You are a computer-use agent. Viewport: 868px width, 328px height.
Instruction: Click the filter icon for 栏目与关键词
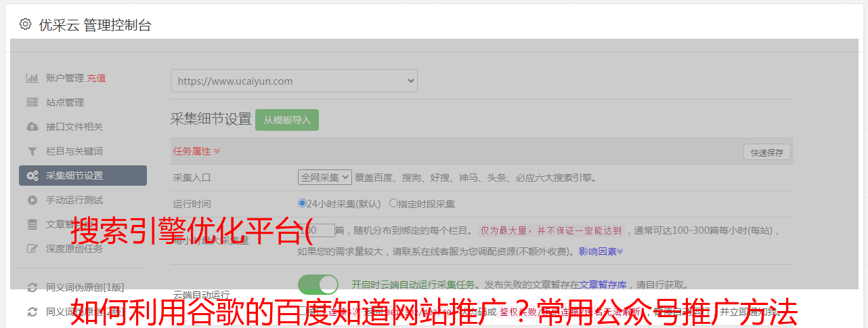pyautogui.click(x=32, y=151)
